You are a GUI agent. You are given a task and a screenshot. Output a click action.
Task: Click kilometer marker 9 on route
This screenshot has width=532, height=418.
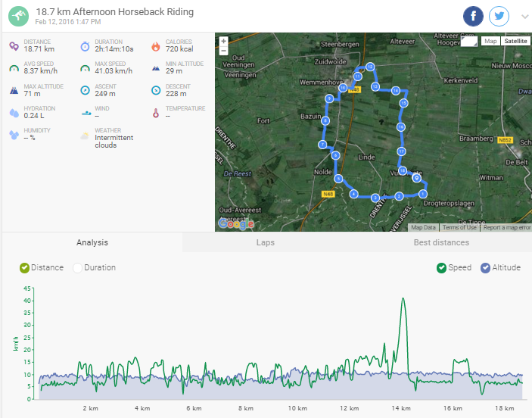coord(329,98)
